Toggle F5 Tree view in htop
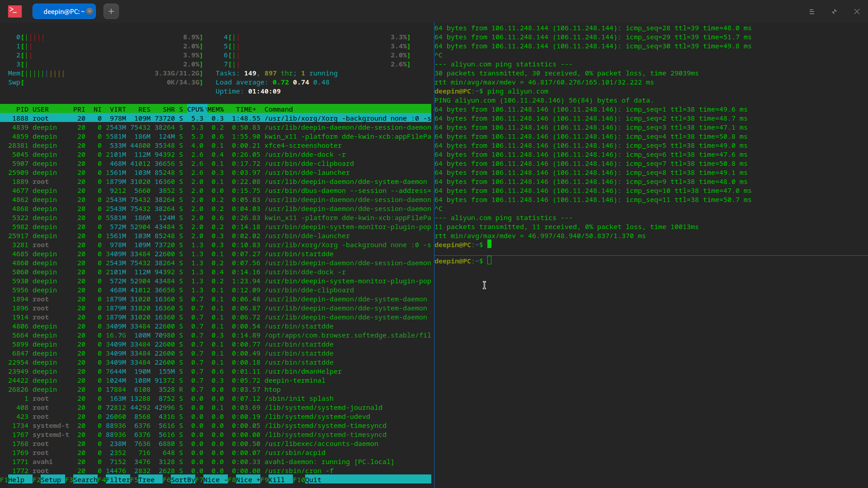This screenshot has height=488, width=868. pyautogui.click(x=146, y=480)
